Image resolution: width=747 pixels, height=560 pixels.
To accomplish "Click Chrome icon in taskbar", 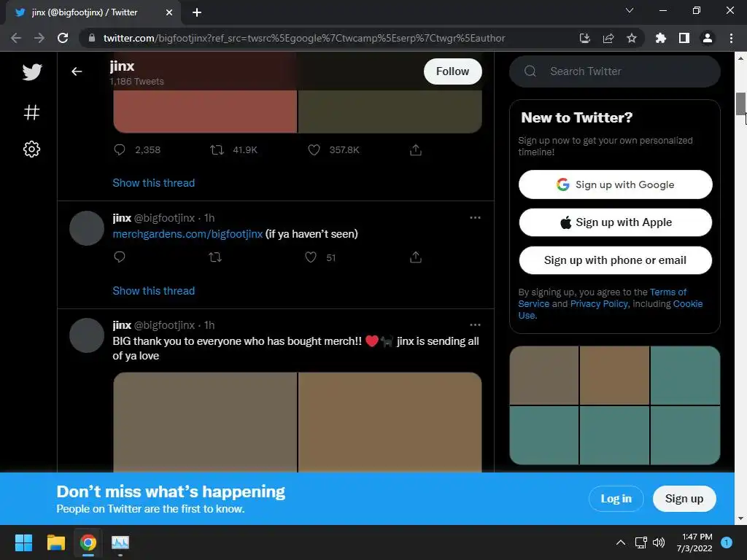I will tap(88, 542).
